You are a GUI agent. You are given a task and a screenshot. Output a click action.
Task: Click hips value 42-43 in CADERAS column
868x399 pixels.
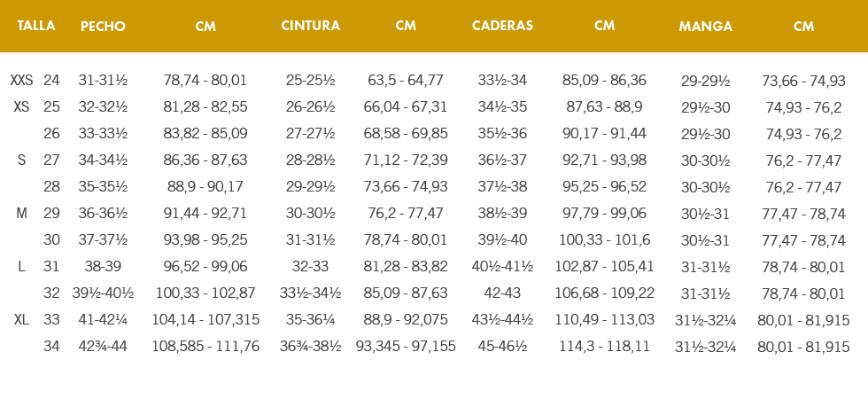coord(502,293)
